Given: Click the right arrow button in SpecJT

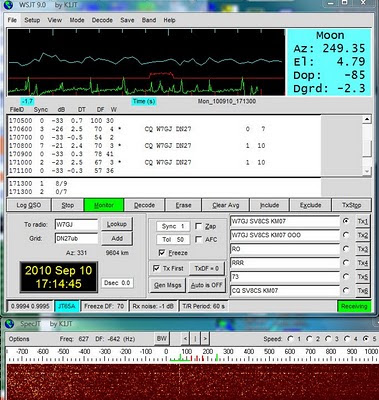Looking at the screenshot, I should [x=205, y=339].
